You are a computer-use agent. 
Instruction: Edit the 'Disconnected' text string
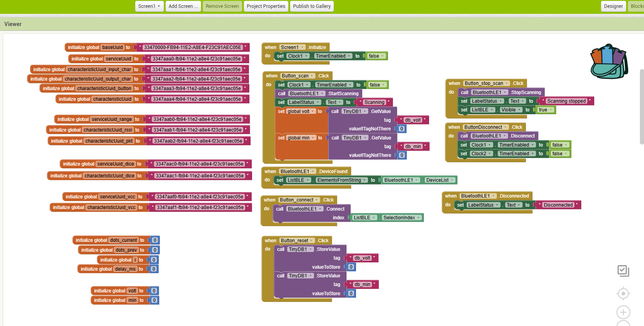tap(558, 205)
